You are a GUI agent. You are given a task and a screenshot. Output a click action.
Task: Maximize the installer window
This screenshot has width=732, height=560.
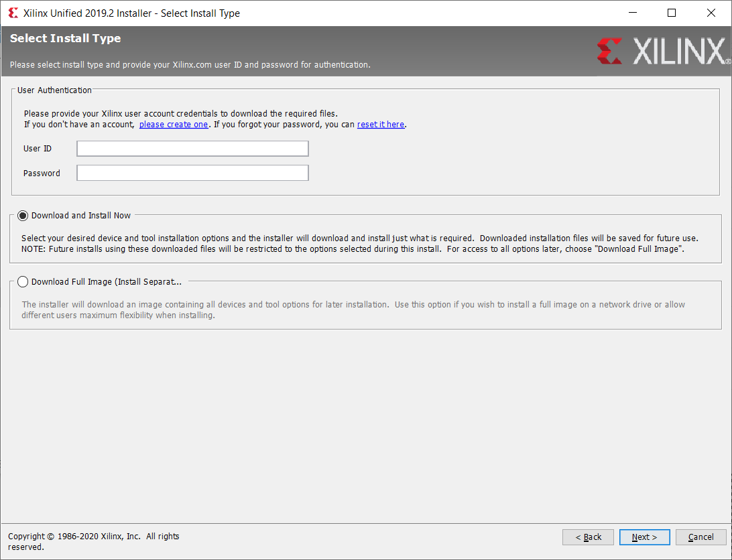(672, 13)
